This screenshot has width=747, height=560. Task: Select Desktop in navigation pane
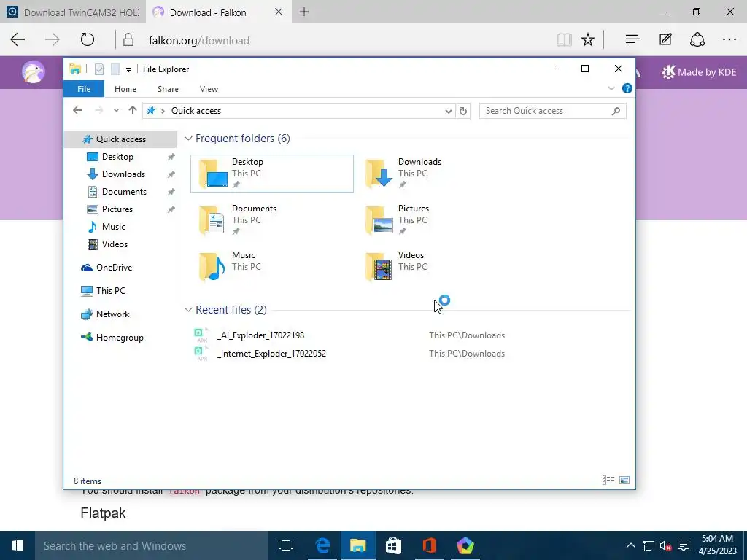pyautogui.click(x=117, y=157)
